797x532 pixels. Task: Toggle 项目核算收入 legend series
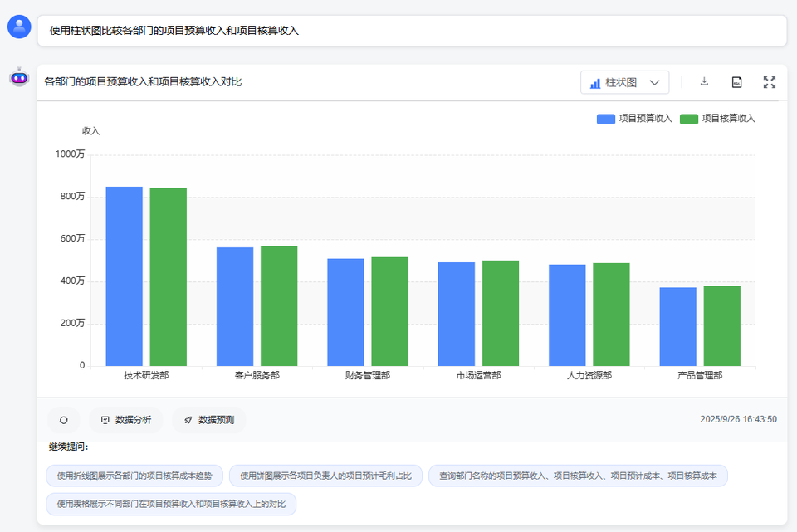(x=717, y=119)
